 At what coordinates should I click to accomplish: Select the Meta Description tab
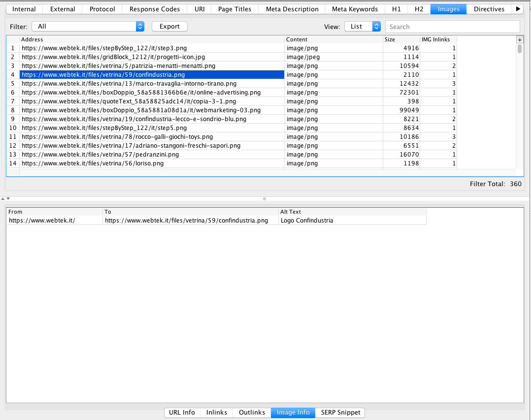point(291,8)
